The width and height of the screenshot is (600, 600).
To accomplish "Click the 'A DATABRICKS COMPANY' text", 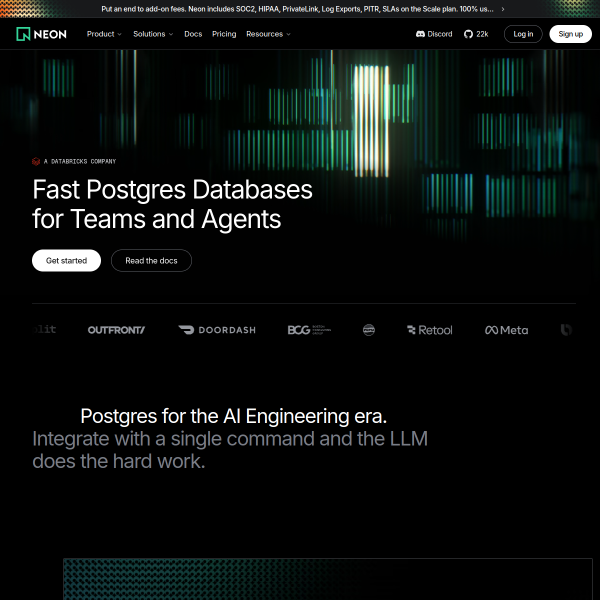I will click(80, 161).
